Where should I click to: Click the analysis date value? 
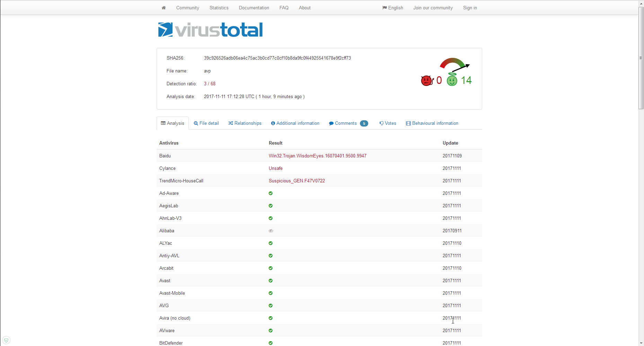pos(254,97)
